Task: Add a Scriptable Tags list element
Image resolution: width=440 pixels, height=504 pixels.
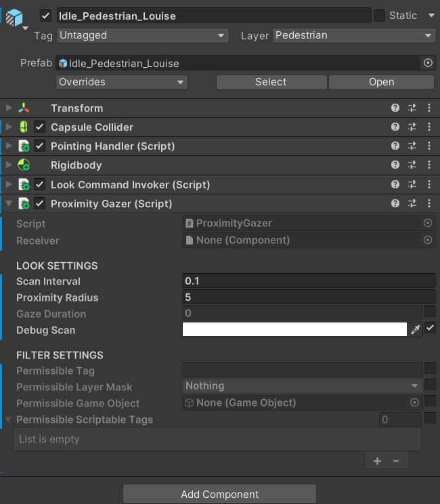Action: pos(377,461)
